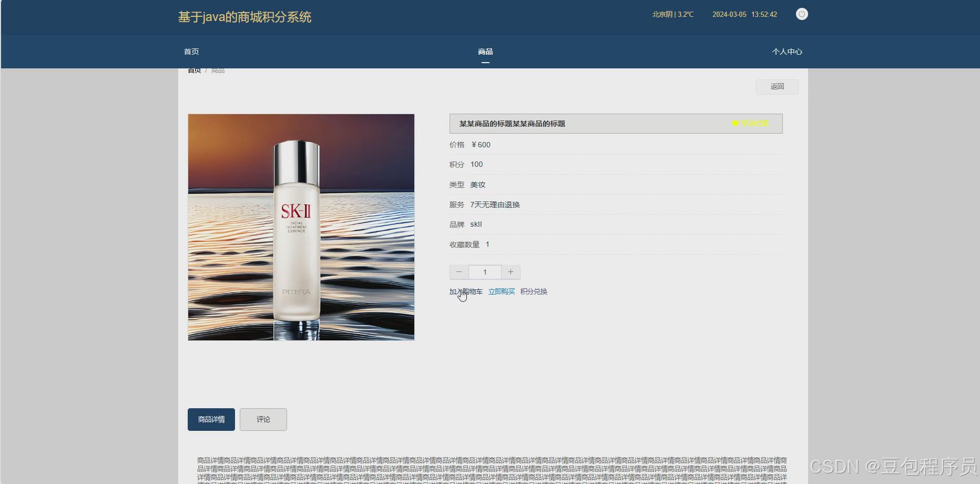The image size is (980, 484).
Task: Open the 首页 navigation menu item
Action: click(191, 52)
